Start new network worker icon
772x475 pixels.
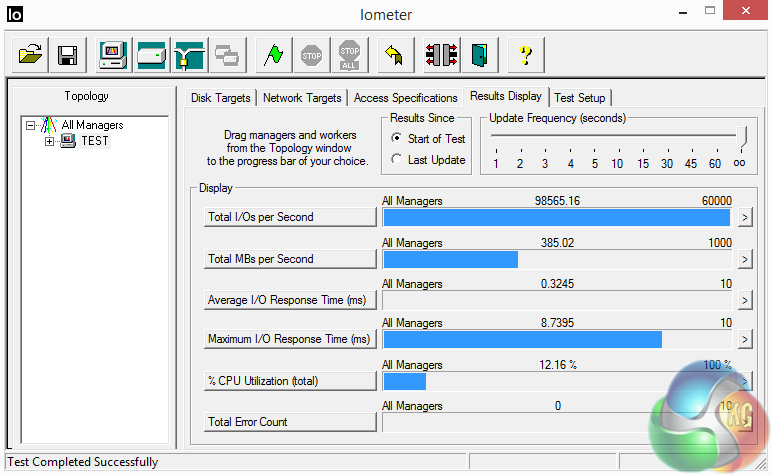(x=189, y=55)
